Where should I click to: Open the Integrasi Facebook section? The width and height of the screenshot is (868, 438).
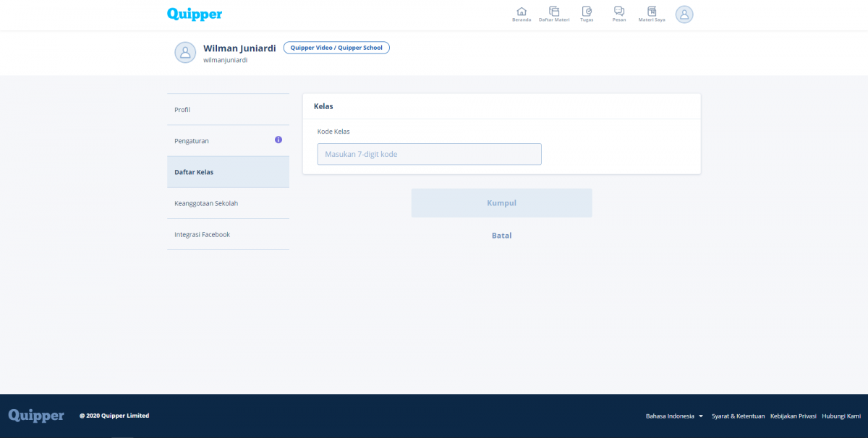coord(202,234)
